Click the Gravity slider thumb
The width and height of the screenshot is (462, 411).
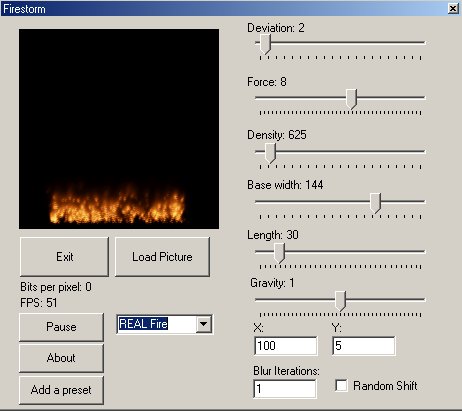tap(340, 301)
